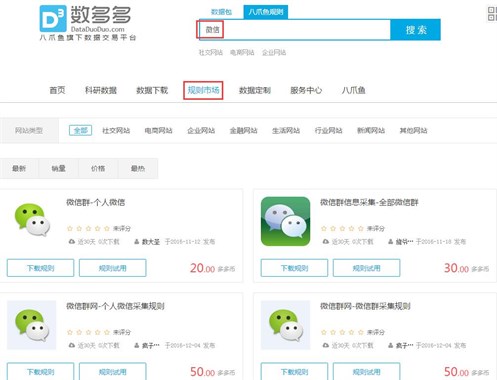Filter by 新闻网站 website type
Viewport: 497px width, 380px height.
pyautogui.click(x=371, y=130)
